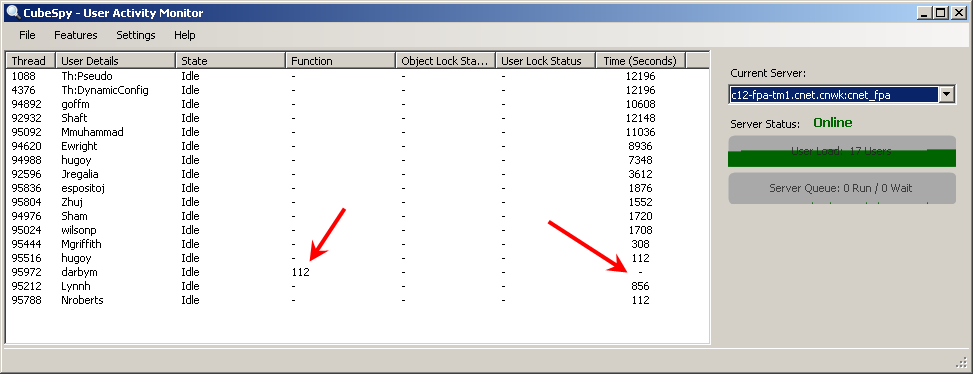Screen dimensions: 973x374
Task: Sort by User Lock Status column header
Action: (546, 61)
